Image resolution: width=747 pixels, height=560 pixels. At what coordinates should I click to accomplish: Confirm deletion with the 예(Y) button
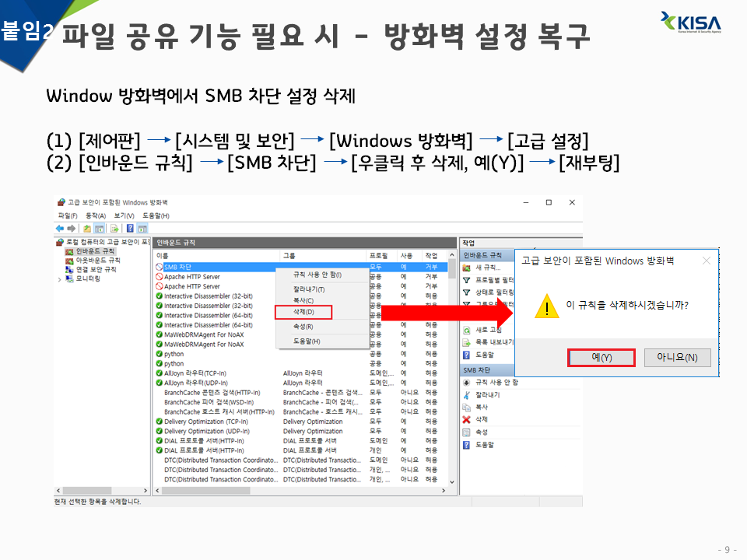tap(601, 358)
